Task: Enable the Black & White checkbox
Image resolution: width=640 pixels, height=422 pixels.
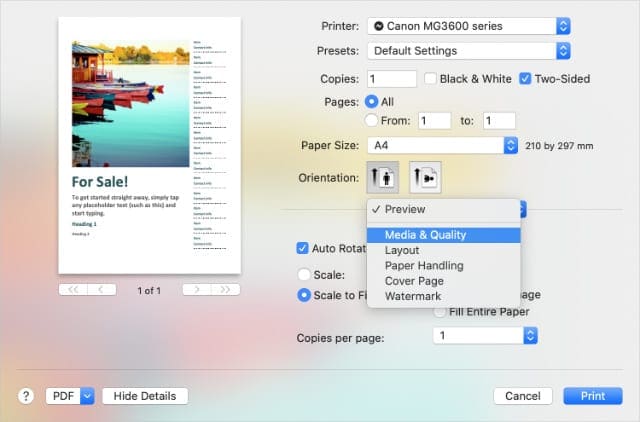Action: [x=432, y=79]
